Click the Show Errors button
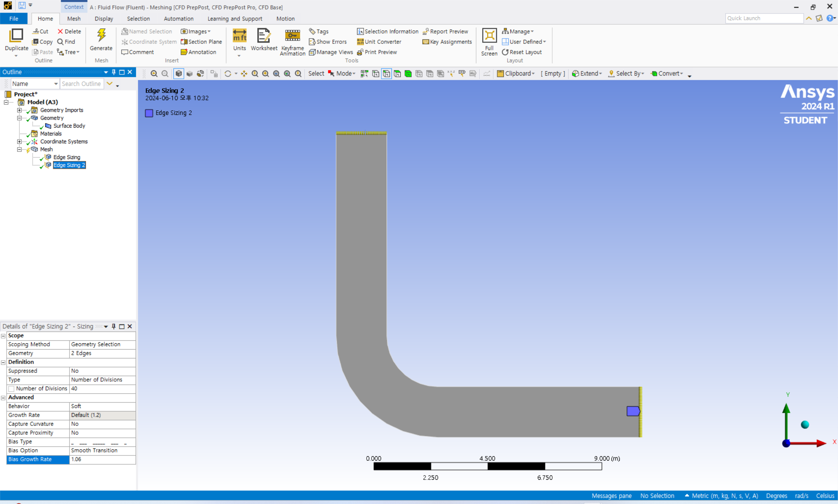Image resolution: width=838 pixels, height=504 pixels. pyautogui.click(x=328, y=42)
